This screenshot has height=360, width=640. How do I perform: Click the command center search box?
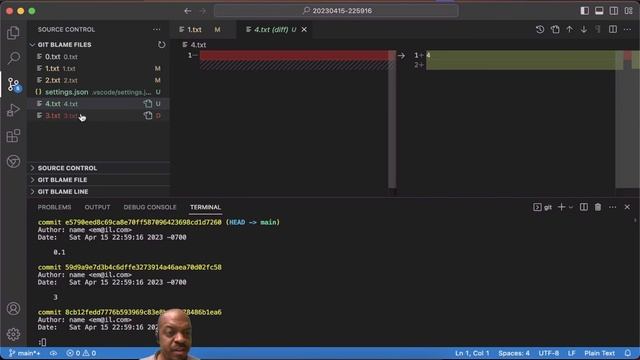(x=336, y=11)
